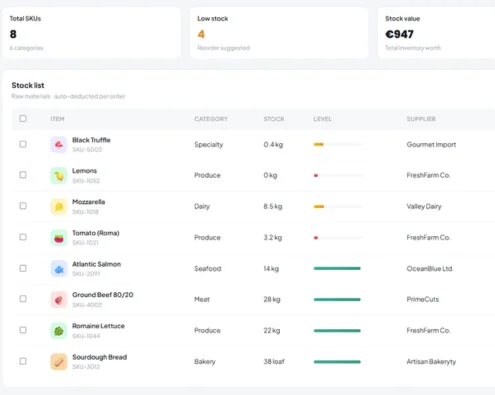Image resolution: width=495 pixels, height=395 pixels.
Task: Click the €947 stock value figure
Action: pyautogui.click(x=399, y=34)
